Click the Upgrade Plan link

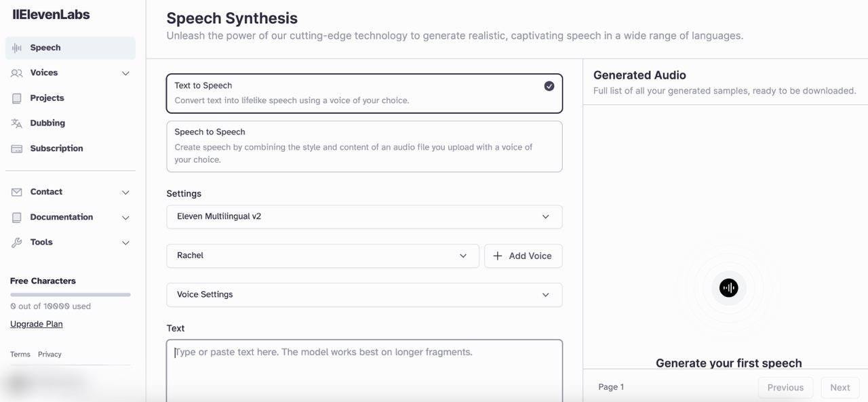[37, 324]
